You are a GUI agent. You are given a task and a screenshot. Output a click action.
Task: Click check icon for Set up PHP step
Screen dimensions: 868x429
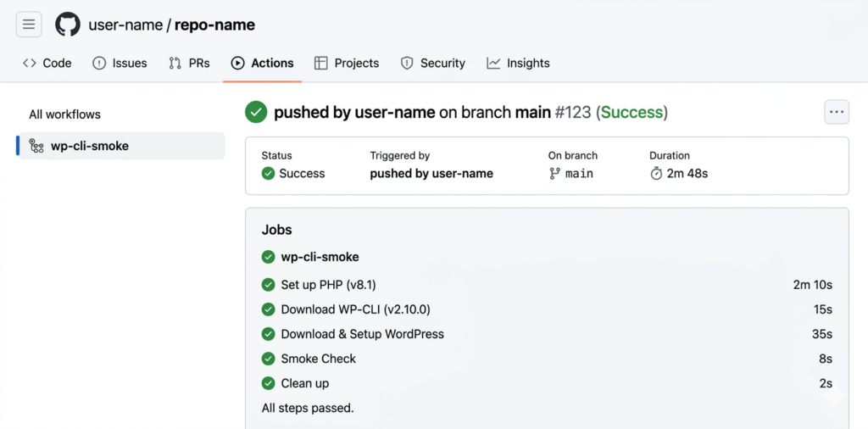(x=269, y=285)
